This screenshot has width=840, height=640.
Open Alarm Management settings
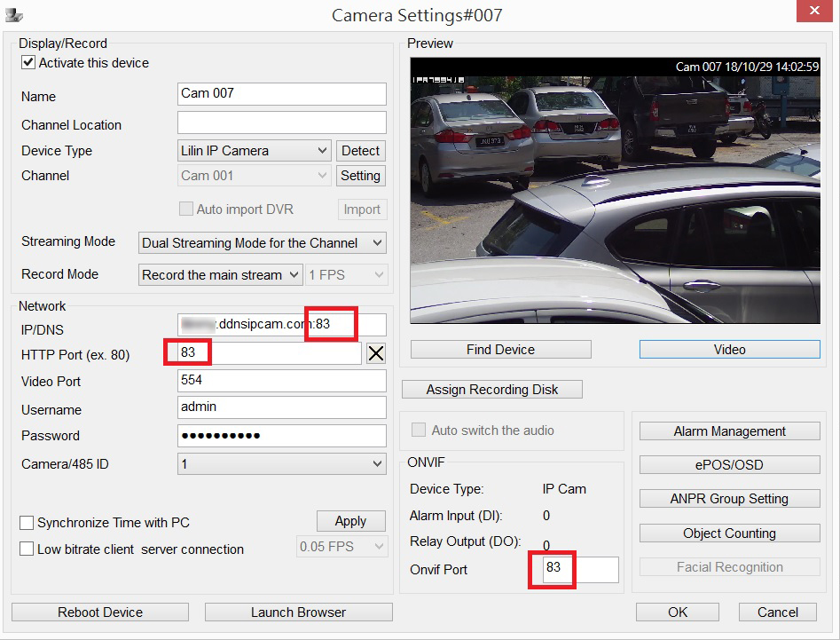pyautogui.click(x=729, y=431)
